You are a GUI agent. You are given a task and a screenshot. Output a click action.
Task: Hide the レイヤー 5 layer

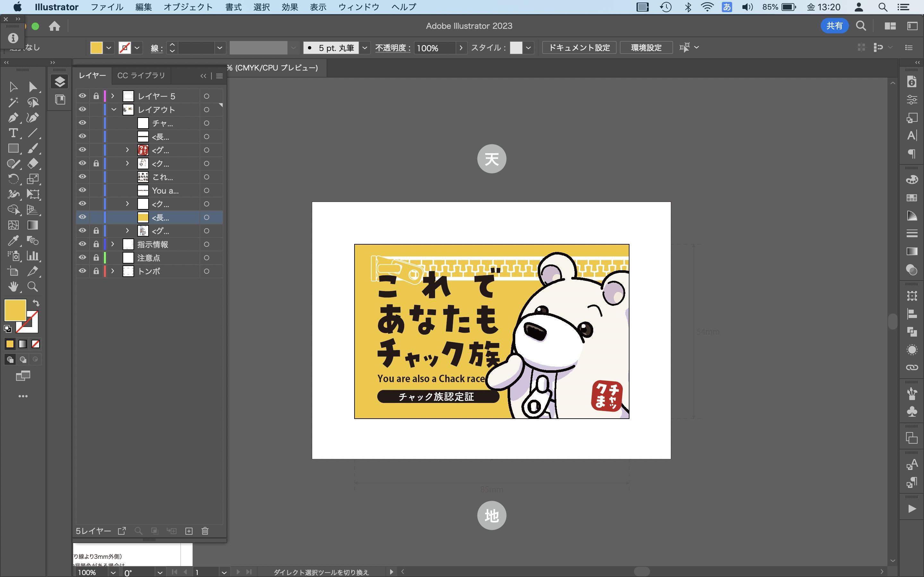click(82, 96)
